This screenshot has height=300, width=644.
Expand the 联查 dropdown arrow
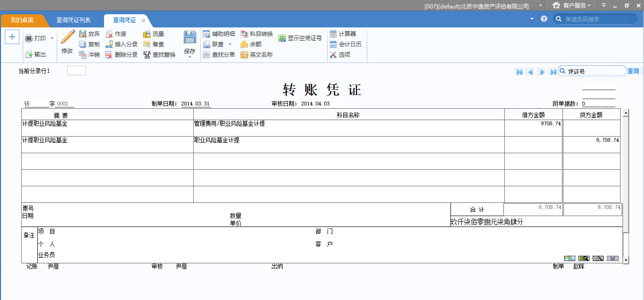[x=230, y=44]
